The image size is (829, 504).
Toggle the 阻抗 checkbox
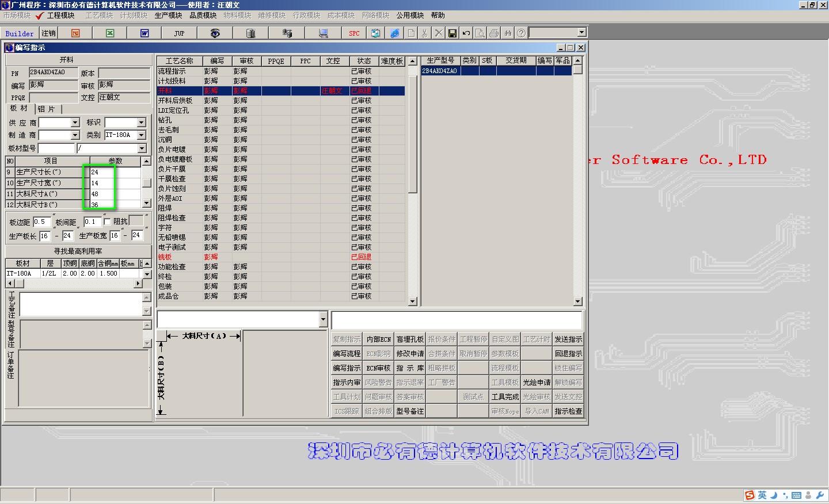click(107, 222)
